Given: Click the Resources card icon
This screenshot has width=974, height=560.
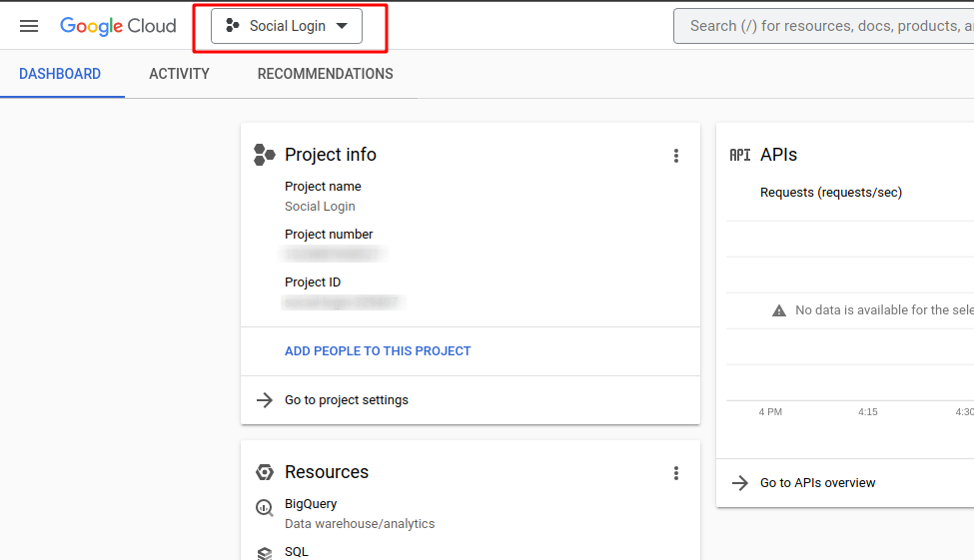Looking at the screenshot, I should [x=265, y=472].
